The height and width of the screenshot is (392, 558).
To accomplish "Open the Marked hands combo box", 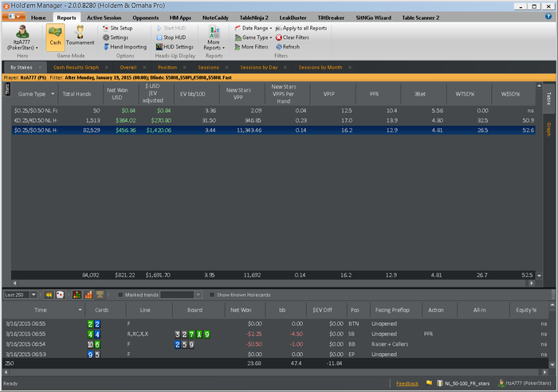I will pyautogui.click(x=181, y=295).
